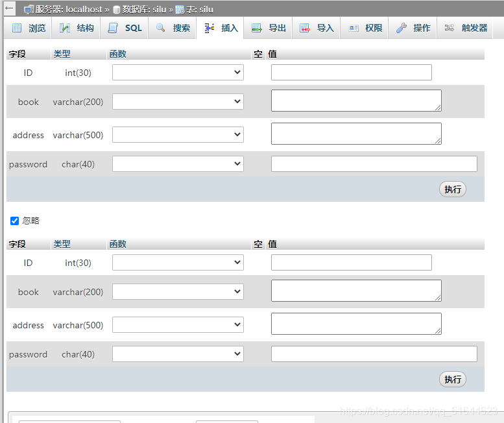Image resolution: width=504 pixels, height=423 pixels.
Task: Click the Import tab icon
Action: pyautogui.click(x=305, y=28)
